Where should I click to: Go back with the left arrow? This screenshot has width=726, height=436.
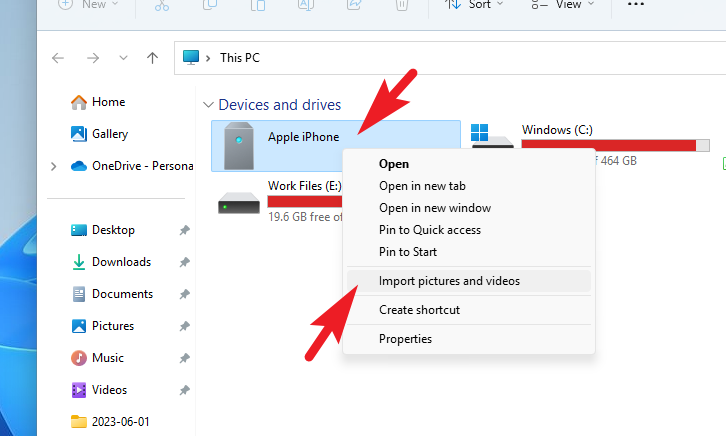click(x=58, y=58)
